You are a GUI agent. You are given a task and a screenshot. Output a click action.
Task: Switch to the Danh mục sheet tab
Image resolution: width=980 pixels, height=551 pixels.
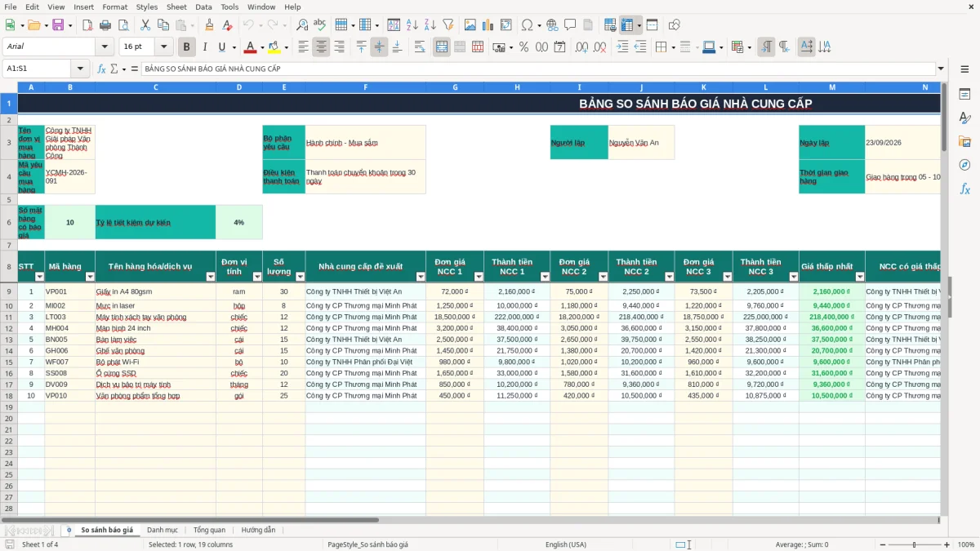click(163, 530)
